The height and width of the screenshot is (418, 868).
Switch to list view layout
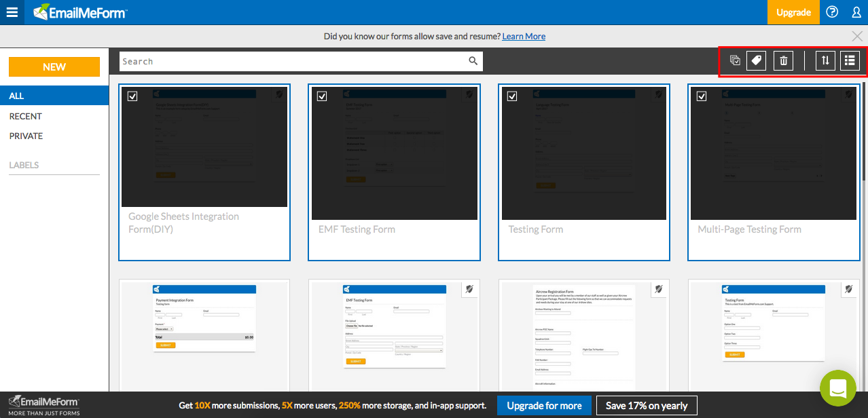[x=850, y=60]
